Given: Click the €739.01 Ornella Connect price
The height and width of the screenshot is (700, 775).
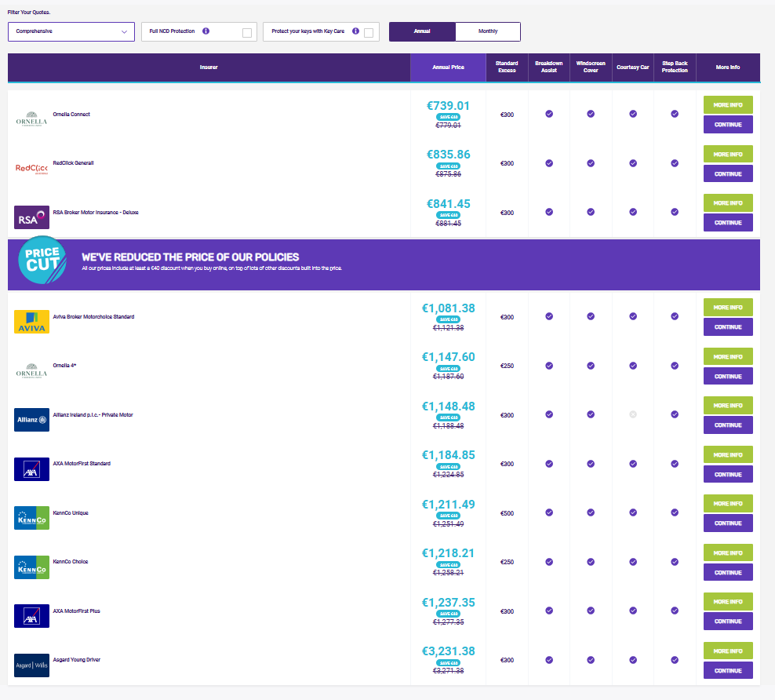Looking at the screenshot, I should tap(449, 106).
